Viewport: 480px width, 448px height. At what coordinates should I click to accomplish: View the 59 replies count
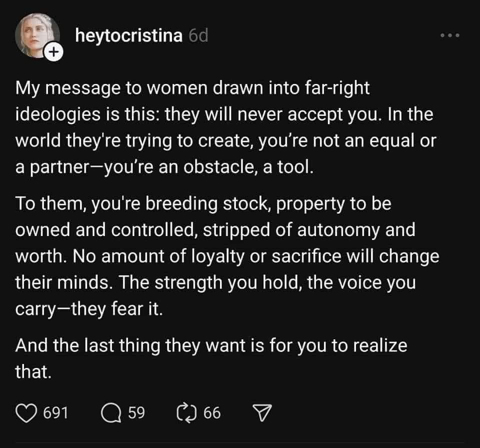(136, 413)
